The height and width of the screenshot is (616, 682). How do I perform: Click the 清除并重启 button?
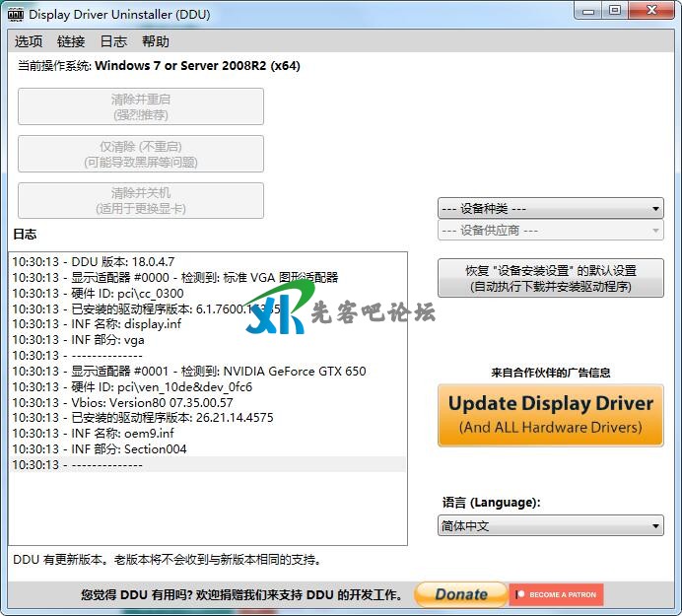click(x=141, y=106)
